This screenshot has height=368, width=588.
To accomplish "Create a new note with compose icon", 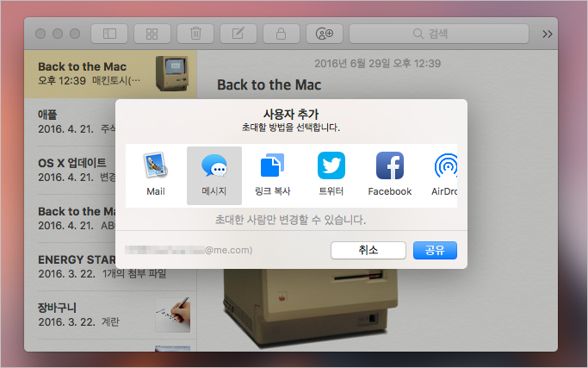I will (x=238, y=34).
